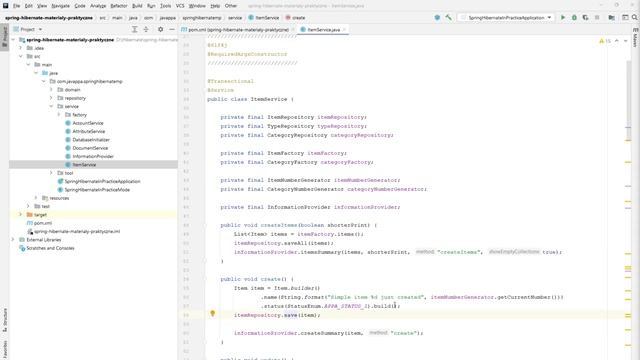Select SpringHibernateInPracticeMode in tree
This screenshot has width=640, height=360.
(97, 190)
